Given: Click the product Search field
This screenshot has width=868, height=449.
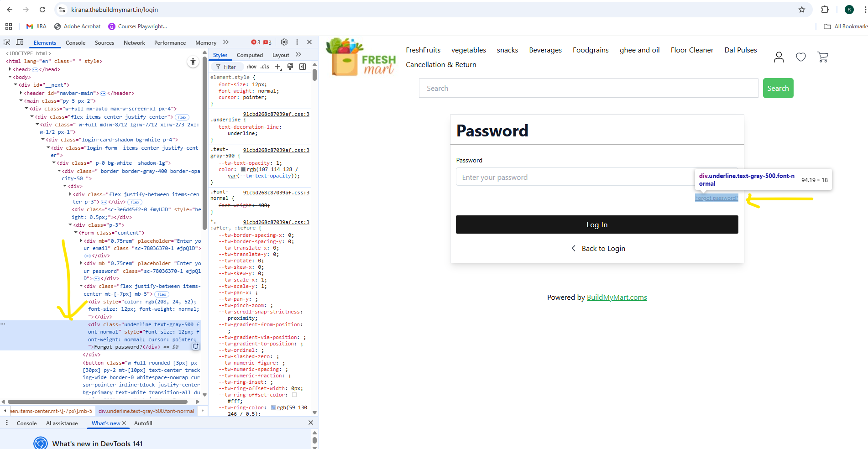Looking at the screenshot, I should coord(589,88).
